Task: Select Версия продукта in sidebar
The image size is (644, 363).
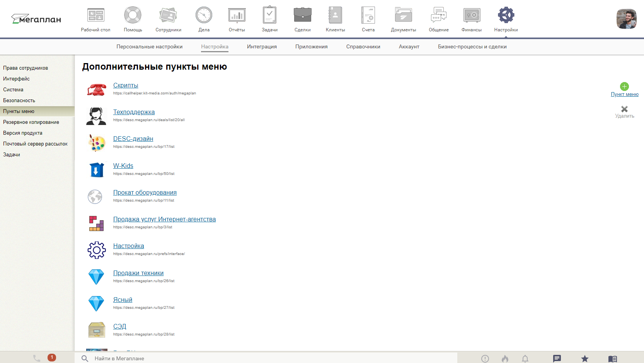Action: [x=37, y=133]
